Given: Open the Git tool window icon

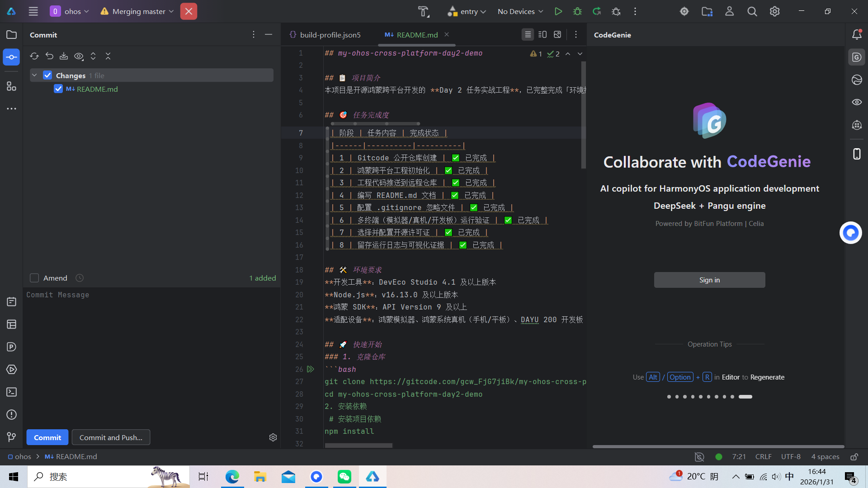Looking at the screenshot, I should click(12, 437).
